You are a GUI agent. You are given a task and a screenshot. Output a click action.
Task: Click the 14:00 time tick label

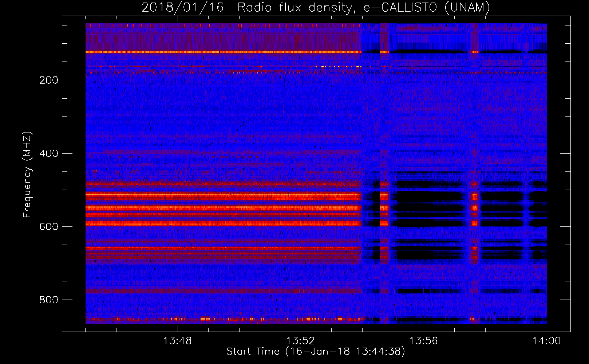point(546,341)
